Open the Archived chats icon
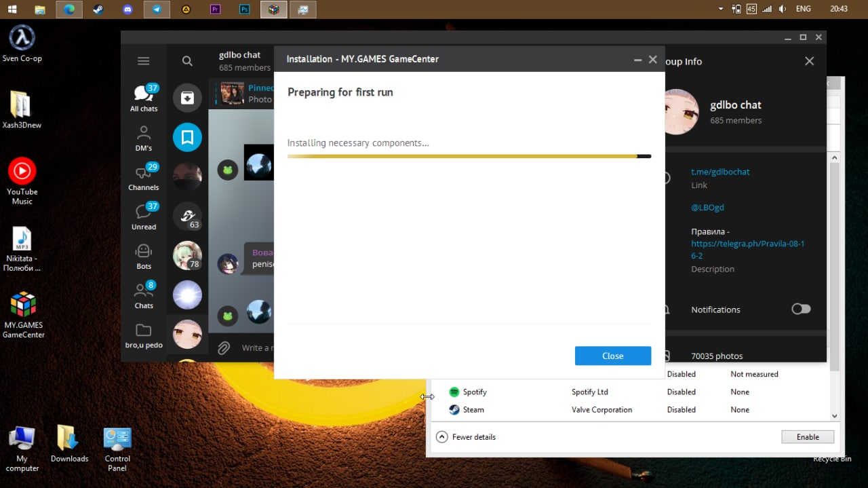 [x=187, y=98]
